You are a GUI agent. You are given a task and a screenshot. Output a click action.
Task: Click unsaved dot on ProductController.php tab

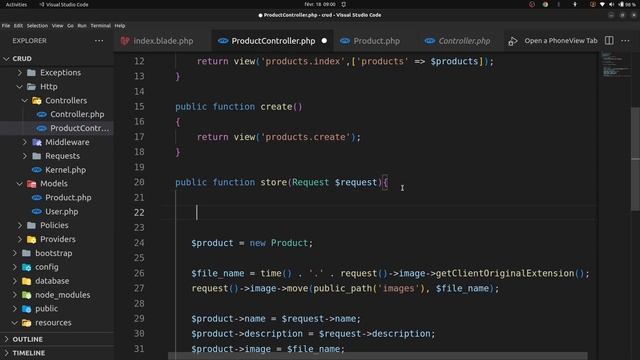pos(324,41)
